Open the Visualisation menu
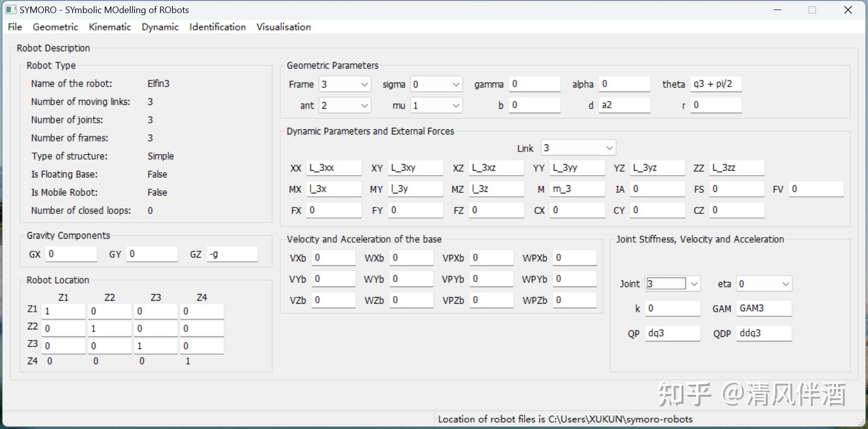The height and width of the screenshot is (429, 868). [x=283, y=27]
